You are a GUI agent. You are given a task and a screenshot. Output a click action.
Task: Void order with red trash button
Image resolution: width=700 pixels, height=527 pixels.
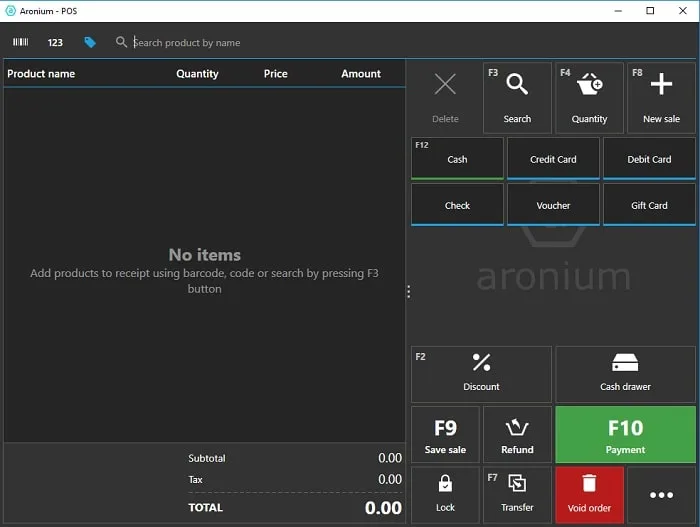pos(589,494)
